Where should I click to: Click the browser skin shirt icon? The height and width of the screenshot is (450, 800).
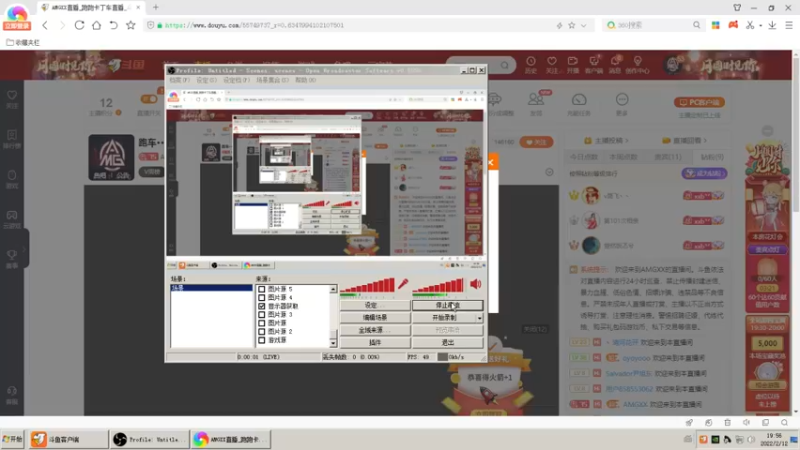(737, 8)
